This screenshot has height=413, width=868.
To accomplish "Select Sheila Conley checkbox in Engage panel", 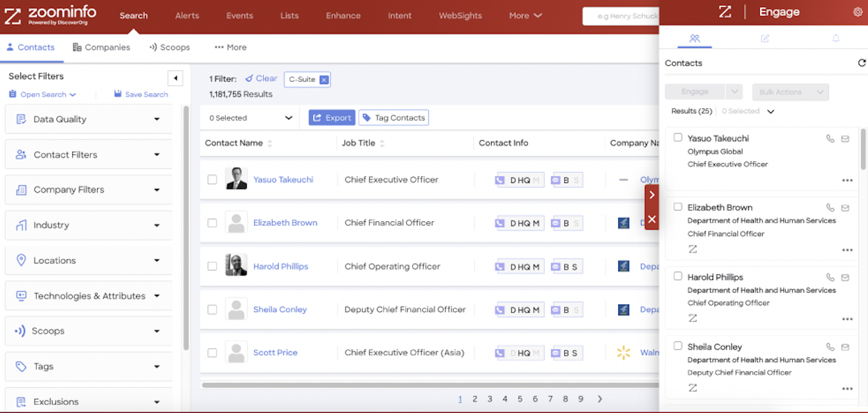I will pyautogui.click(x=678, y=345).
